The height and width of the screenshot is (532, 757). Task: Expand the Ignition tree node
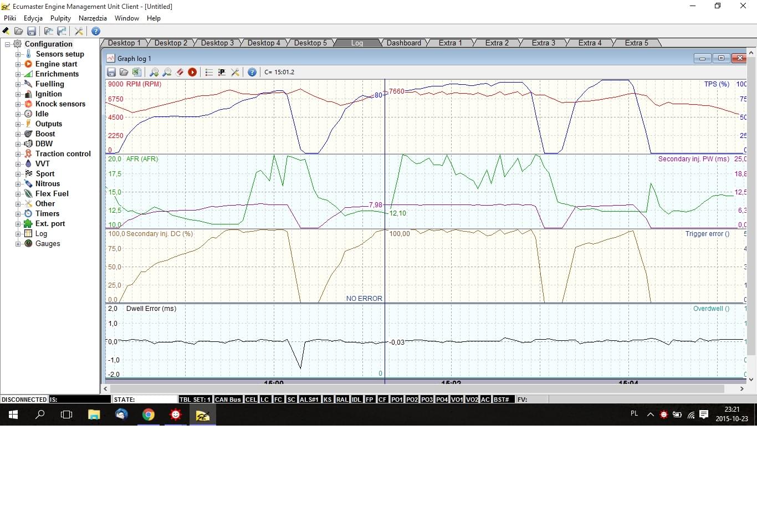pyautogui.click(x=18, y=94)
